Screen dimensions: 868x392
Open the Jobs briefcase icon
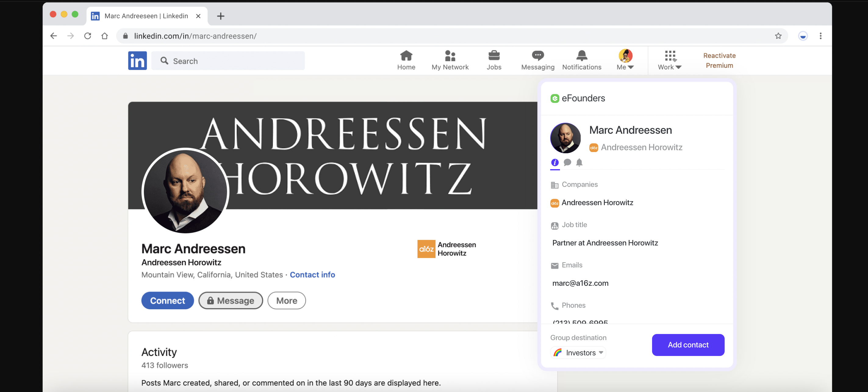click(494, 60)
